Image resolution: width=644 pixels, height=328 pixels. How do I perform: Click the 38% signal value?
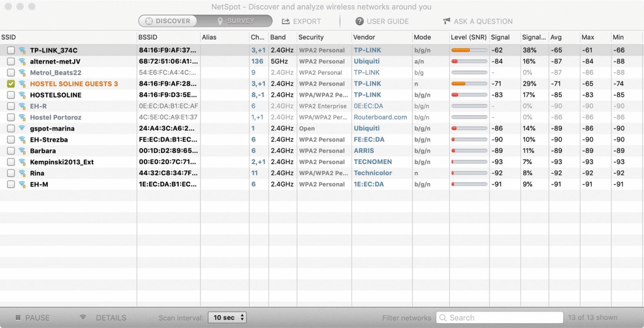(x=529, y=50)
